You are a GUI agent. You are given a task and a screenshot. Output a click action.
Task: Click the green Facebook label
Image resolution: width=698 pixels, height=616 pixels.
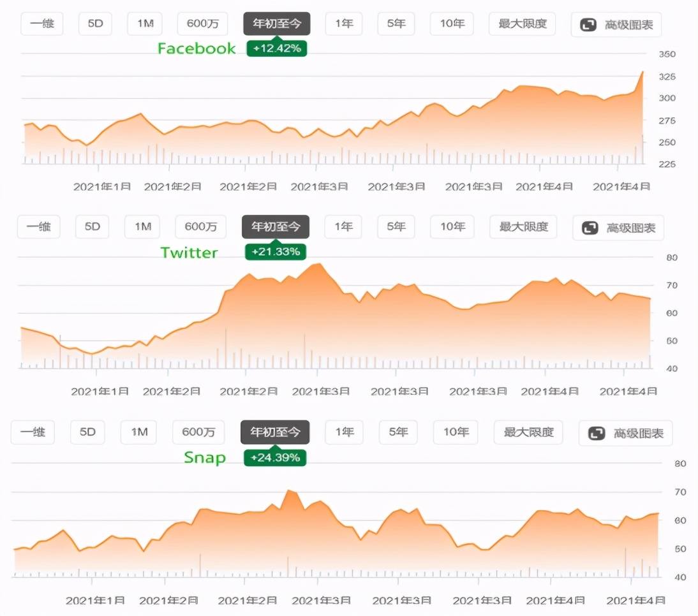point(197,48)
